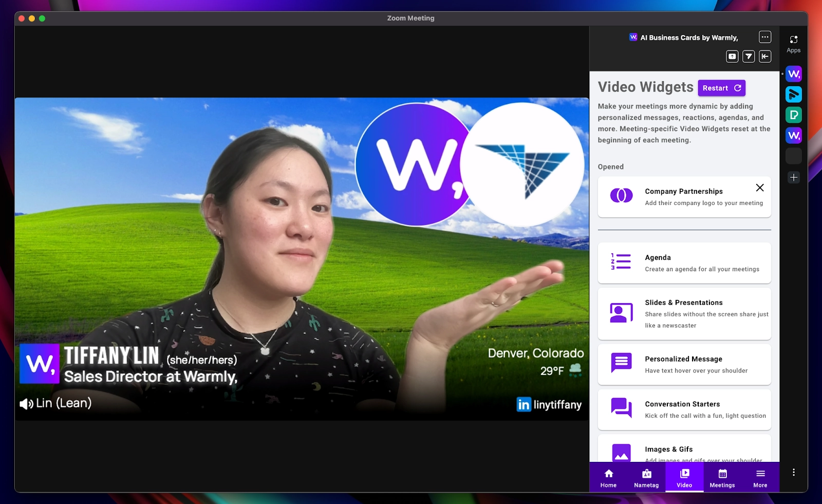Click the Opened section label

611,167
